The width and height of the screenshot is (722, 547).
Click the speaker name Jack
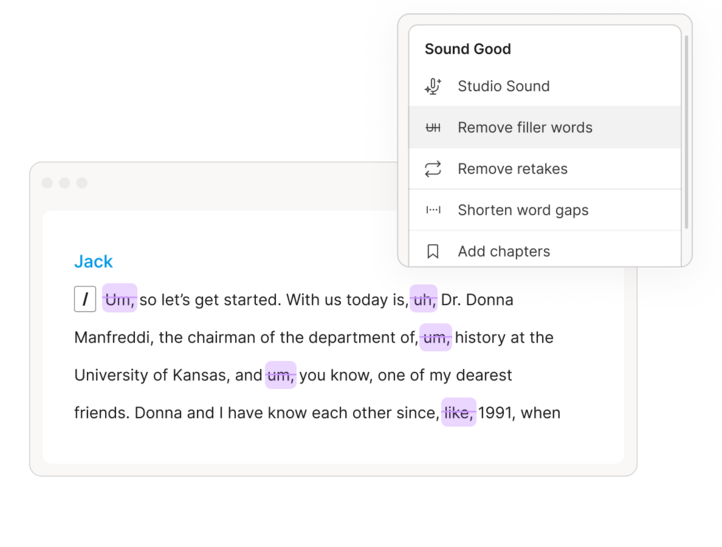point(93,262)
